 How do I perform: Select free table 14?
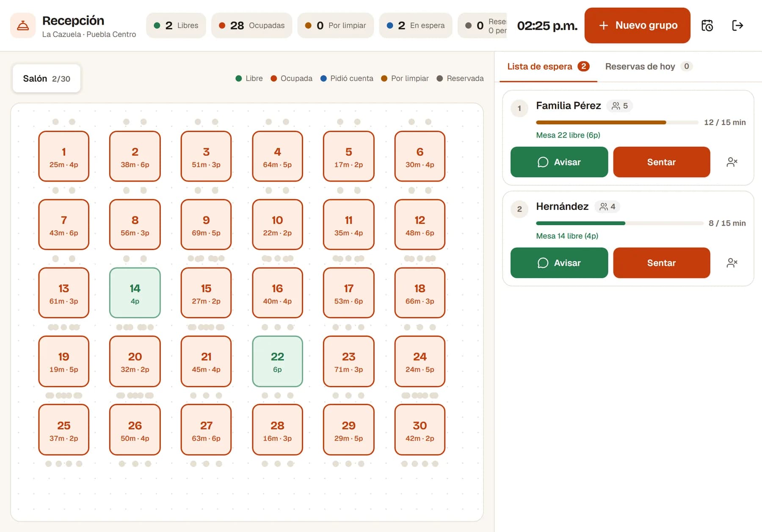tap(135, 293)
